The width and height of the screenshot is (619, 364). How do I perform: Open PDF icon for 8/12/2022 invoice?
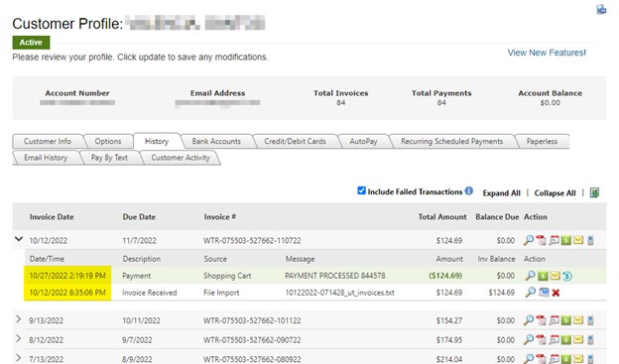click(x=541, y=339)
